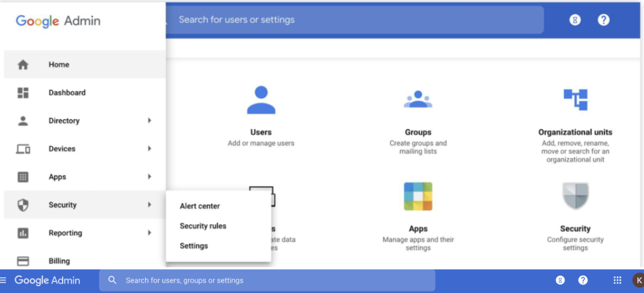Viewport: 644px width, 293px height.
Task: Expand the Directory submenu arrow
Action: point(149,121)
